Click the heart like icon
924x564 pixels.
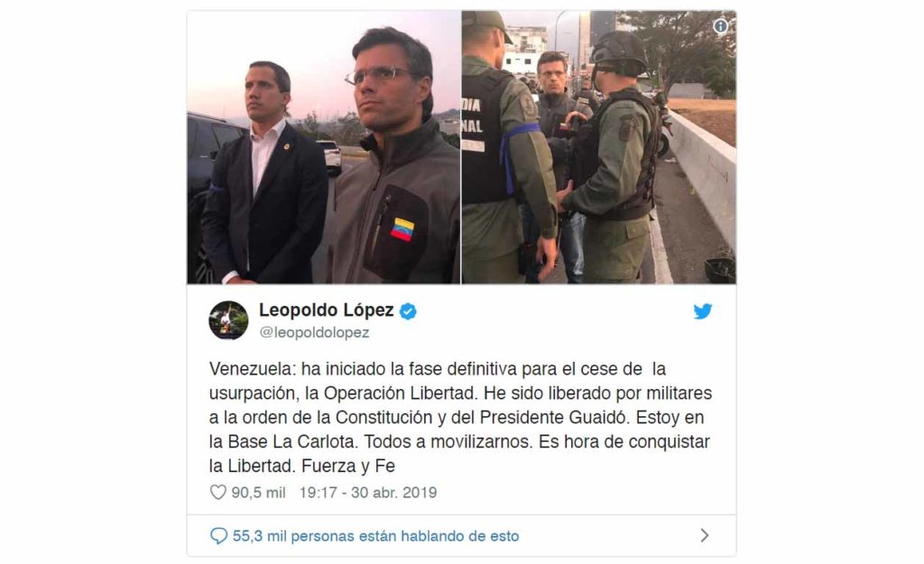click(x=218, y=492)
